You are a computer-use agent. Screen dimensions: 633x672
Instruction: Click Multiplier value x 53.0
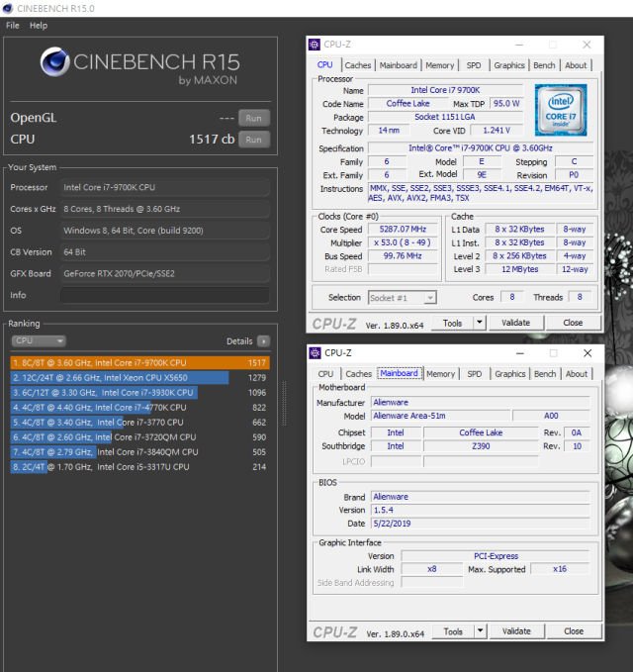[x=403, y=242]
